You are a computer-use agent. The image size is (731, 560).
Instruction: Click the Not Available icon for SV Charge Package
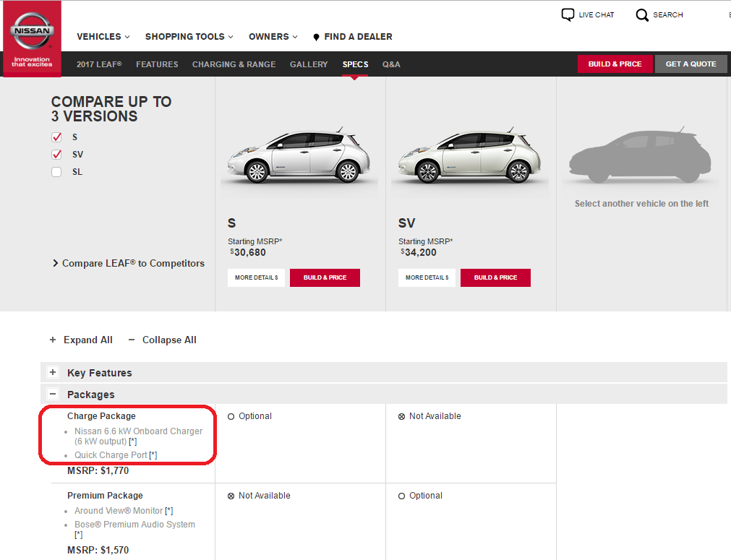(401, 415)
